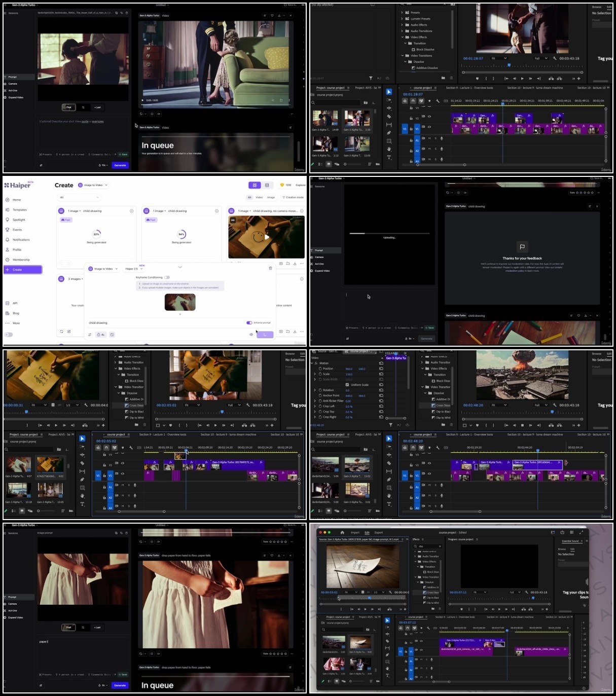The image size is (616, 696).
Task: Switch Haiper to grid view layout
Action: 255,185
